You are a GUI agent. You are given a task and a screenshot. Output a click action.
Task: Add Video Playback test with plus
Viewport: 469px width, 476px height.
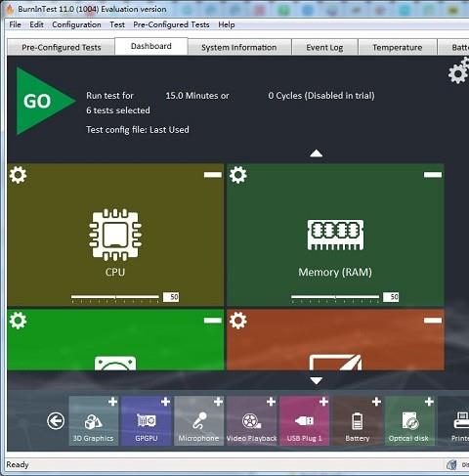(271, 402)
